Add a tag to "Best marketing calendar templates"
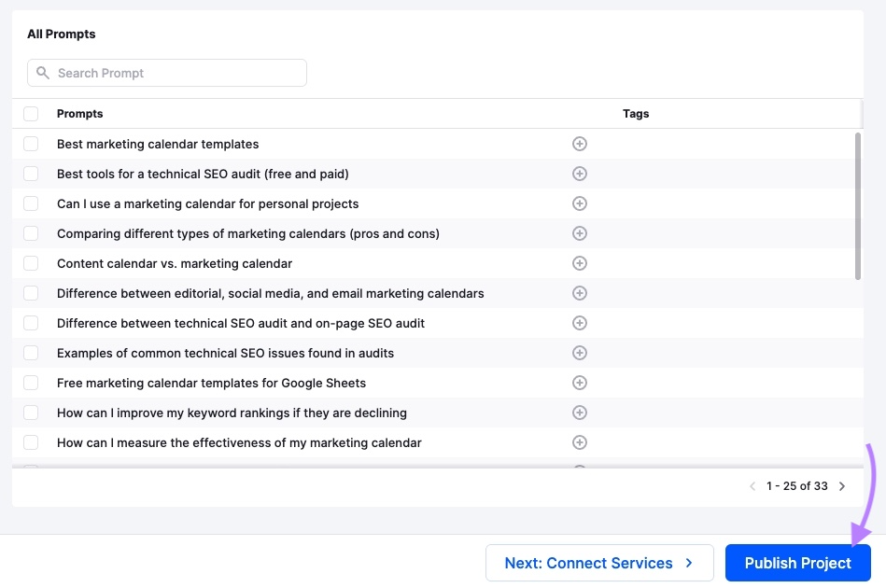Screen dimensions: 886x588 tap(580, 144)
